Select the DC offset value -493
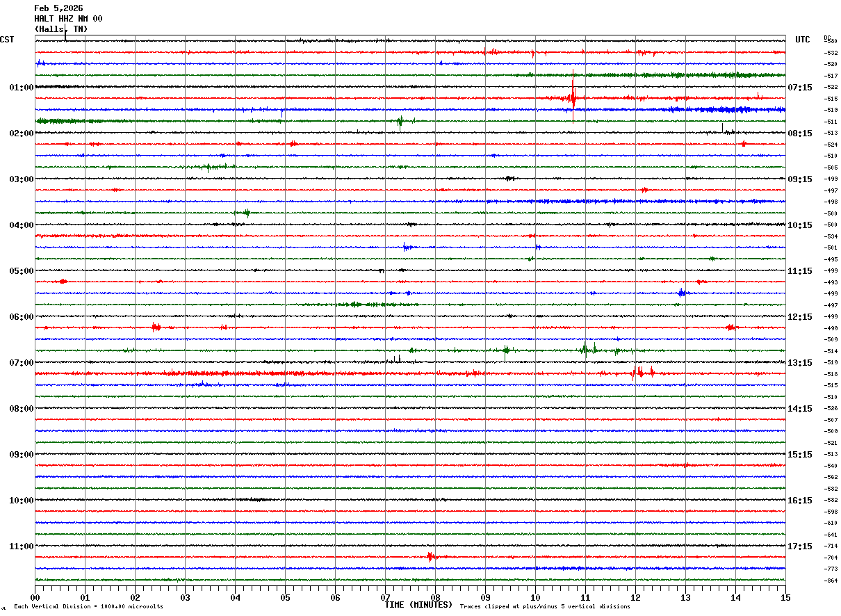The image size is (841, 616). 831,282
